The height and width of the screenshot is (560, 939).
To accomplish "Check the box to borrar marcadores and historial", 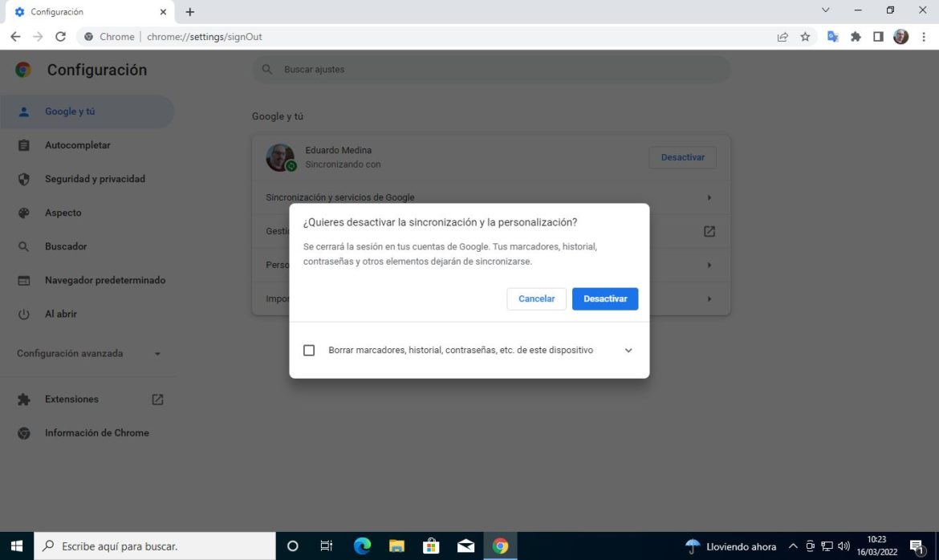I will tap(309, 350).
